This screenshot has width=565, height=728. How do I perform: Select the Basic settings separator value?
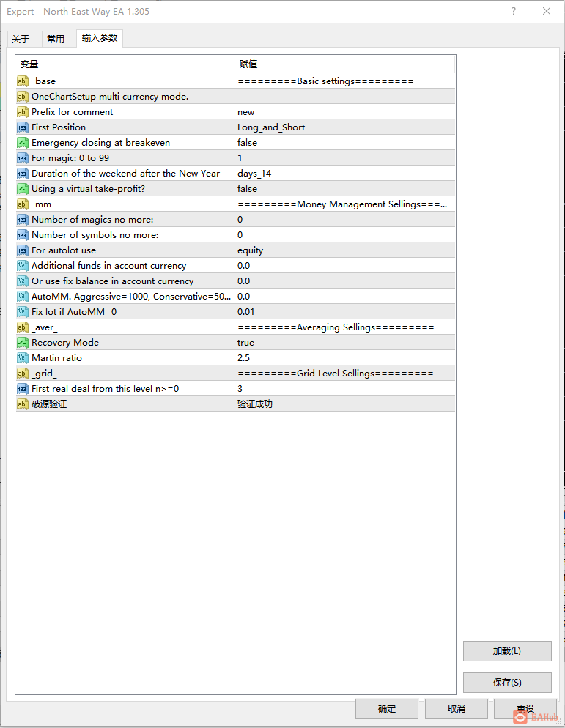pos(344,81)
